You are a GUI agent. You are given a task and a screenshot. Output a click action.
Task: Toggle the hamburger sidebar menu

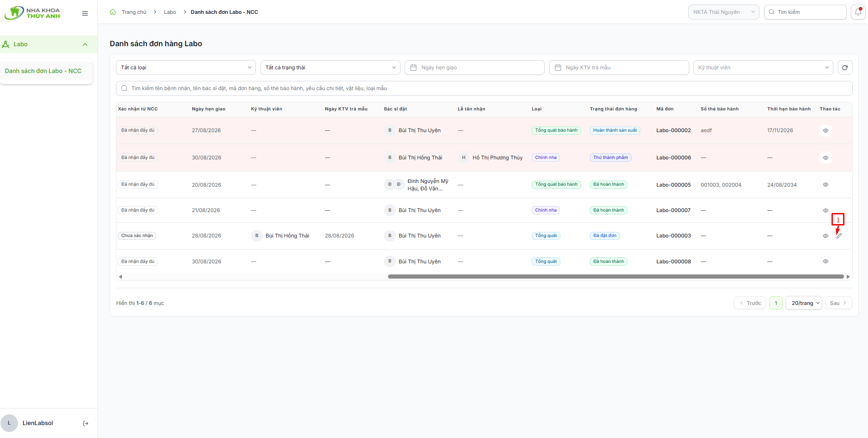(85, 13)
